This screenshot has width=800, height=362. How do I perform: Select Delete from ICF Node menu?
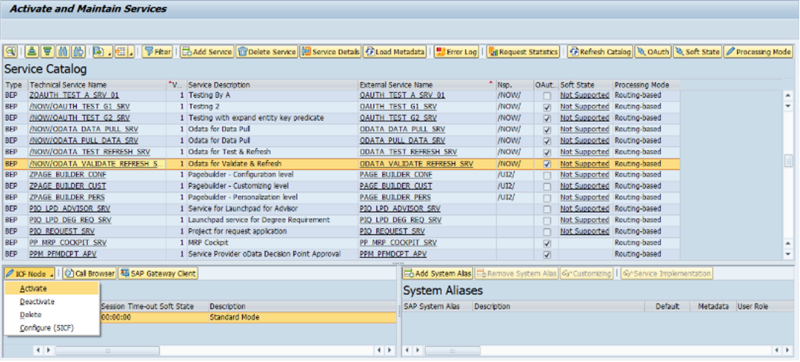pos(51,315)
